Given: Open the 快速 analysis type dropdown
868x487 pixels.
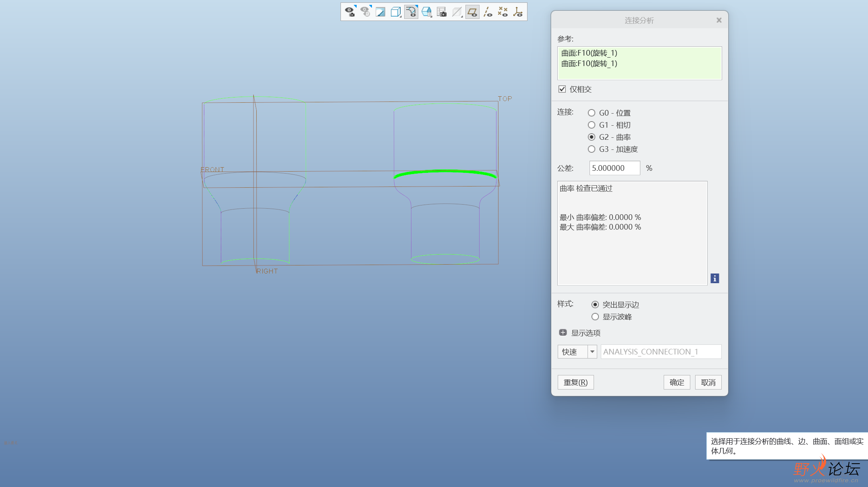Looking at the screenshot, I should click(592, 352).
